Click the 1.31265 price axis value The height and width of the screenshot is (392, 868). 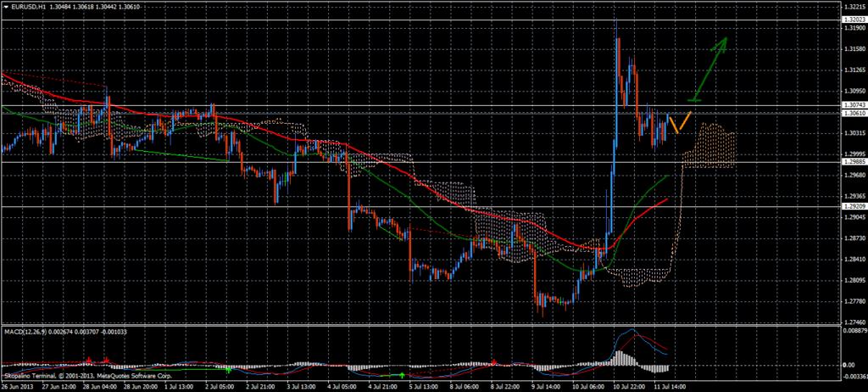pos(854,70)
